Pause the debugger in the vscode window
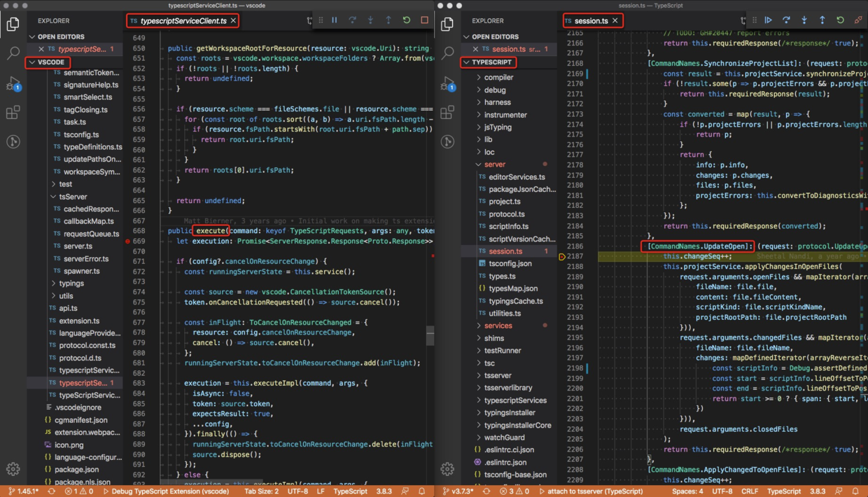Image resolution: width=868 pixels, height=497 pixels. (x=335, y=20)
